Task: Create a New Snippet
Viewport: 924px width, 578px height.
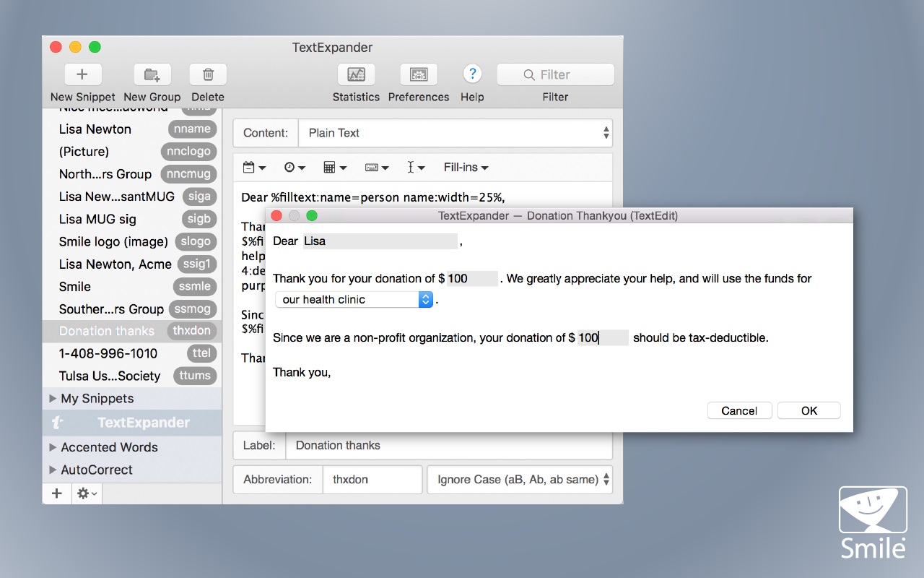Action: [82, 74]
